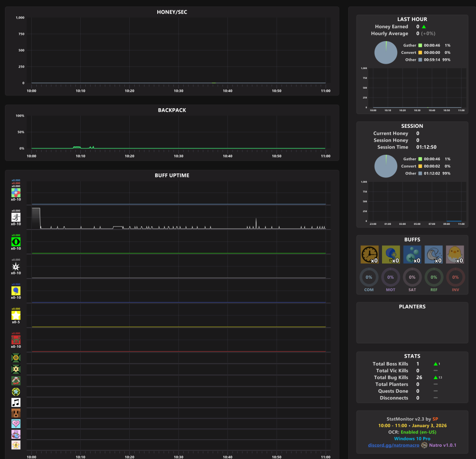
Task: Click the Last Hour pie chart
Action: pyautogui.click(x=386, y=52)
